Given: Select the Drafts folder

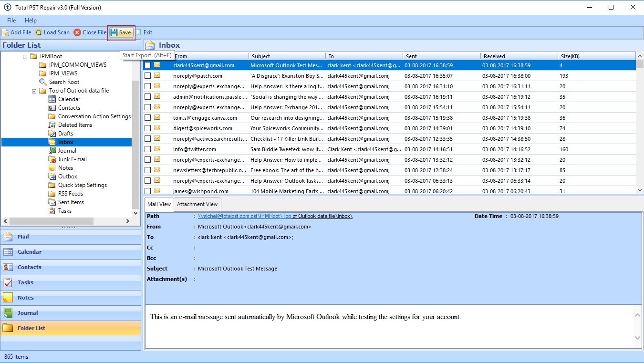Looking at the screenshot, I should 65,134.
